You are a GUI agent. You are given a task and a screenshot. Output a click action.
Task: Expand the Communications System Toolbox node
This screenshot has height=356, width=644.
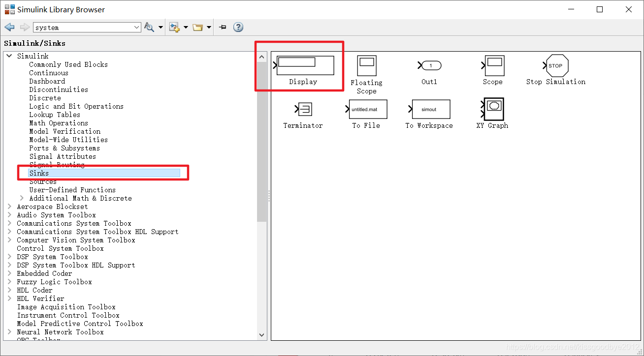pyautogui.click(x=9, y=223)
